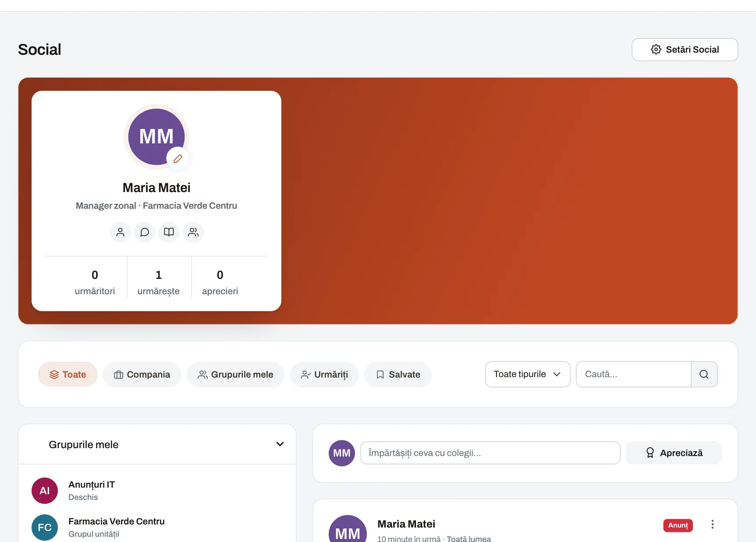Open the chat bubble icon in profile card
The image size is (756, 542).
click(x=145, y=232)
